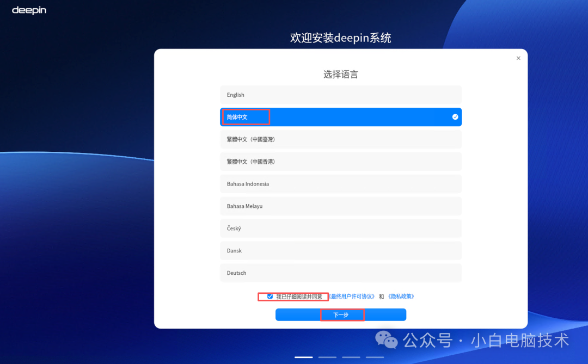Choose 繁體中文（中國香港）language

pos(341,161)
